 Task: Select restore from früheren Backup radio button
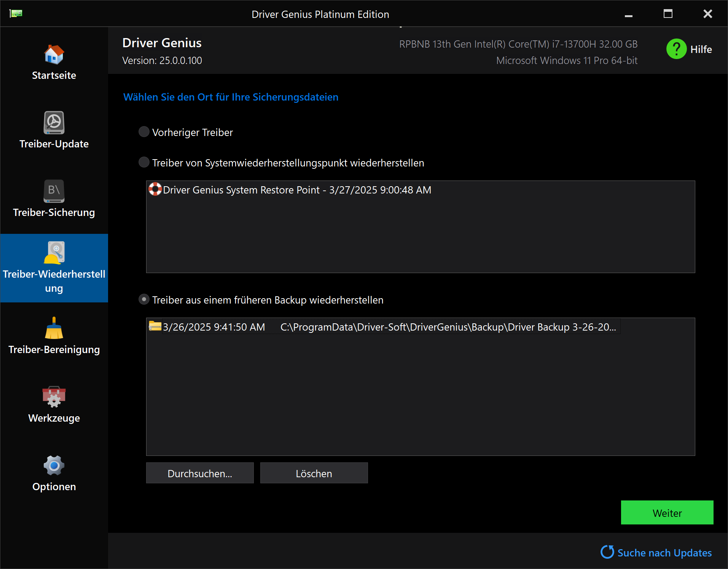144,299
